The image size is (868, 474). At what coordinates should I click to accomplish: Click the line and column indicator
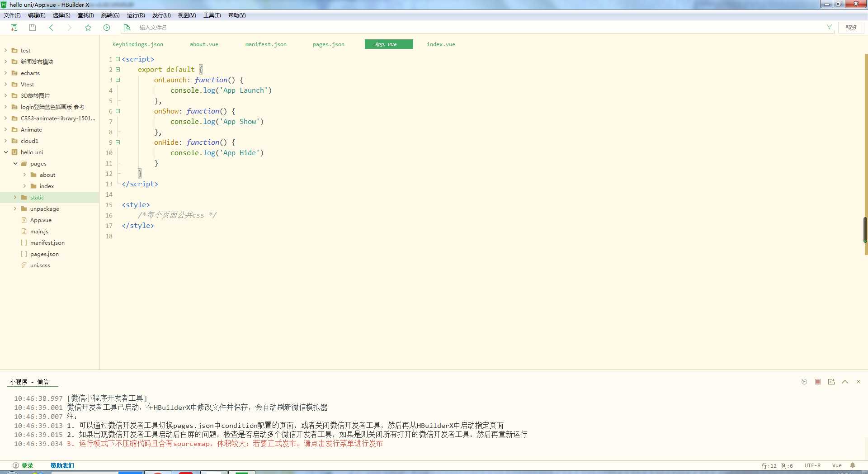pos(777,465)
